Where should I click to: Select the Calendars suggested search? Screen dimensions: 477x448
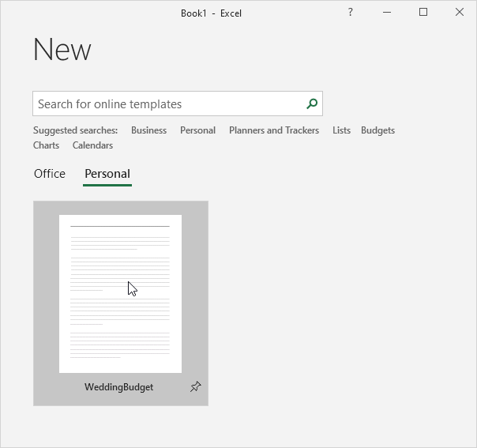[x=92, y=145]
